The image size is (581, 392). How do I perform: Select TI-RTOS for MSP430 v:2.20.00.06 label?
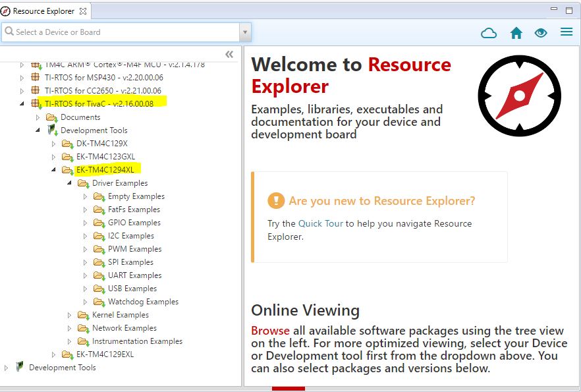pyautogui.click(x=104, y=78)
